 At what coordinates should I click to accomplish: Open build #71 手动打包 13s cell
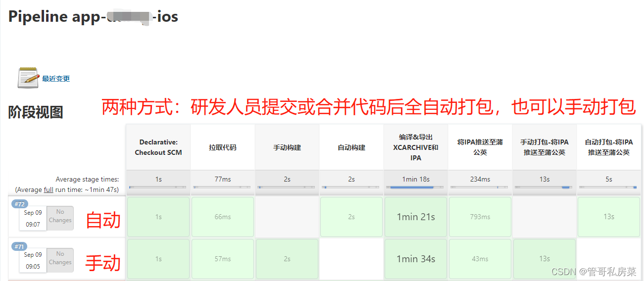545,259
